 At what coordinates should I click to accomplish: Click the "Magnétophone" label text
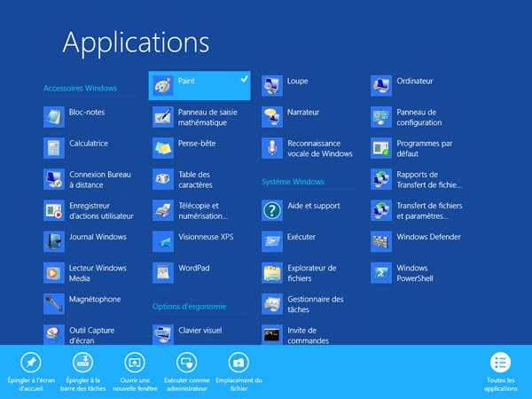pyautogui.click(x=95, y=300)
